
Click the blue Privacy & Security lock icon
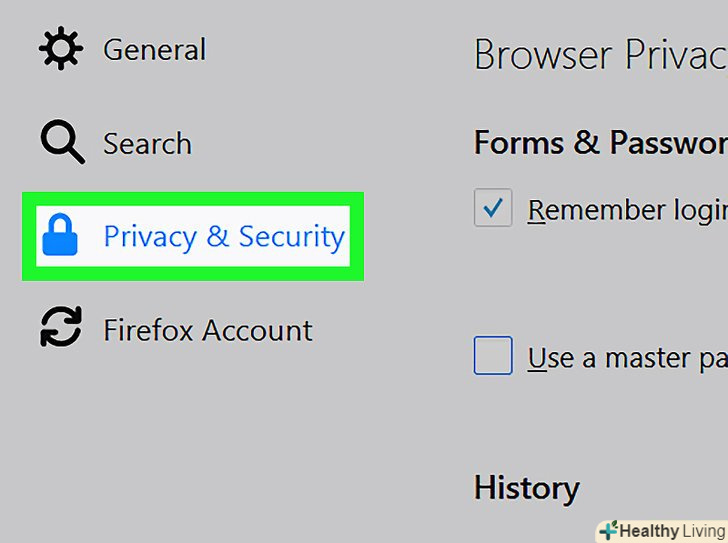click(60, 236)
